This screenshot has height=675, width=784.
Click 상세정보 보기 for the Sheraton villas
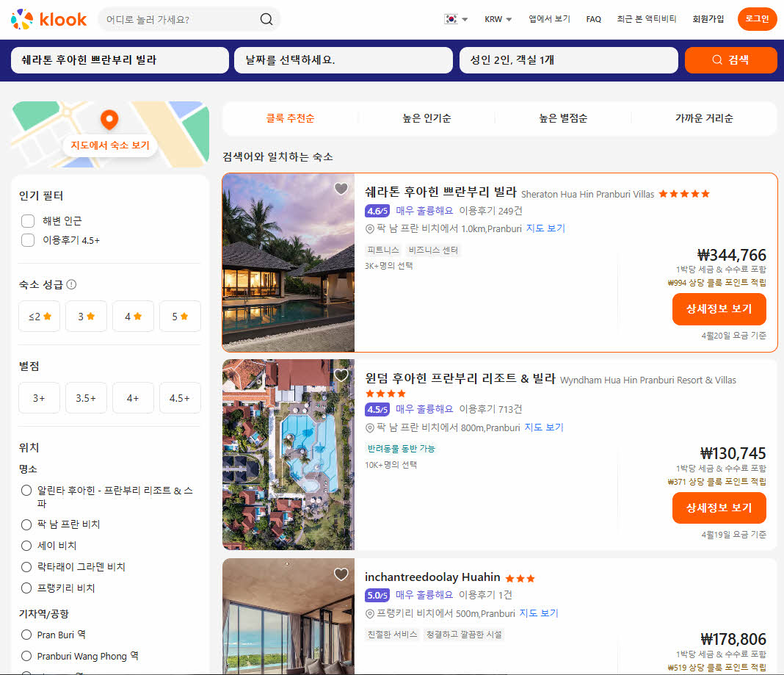click(719, 308)
